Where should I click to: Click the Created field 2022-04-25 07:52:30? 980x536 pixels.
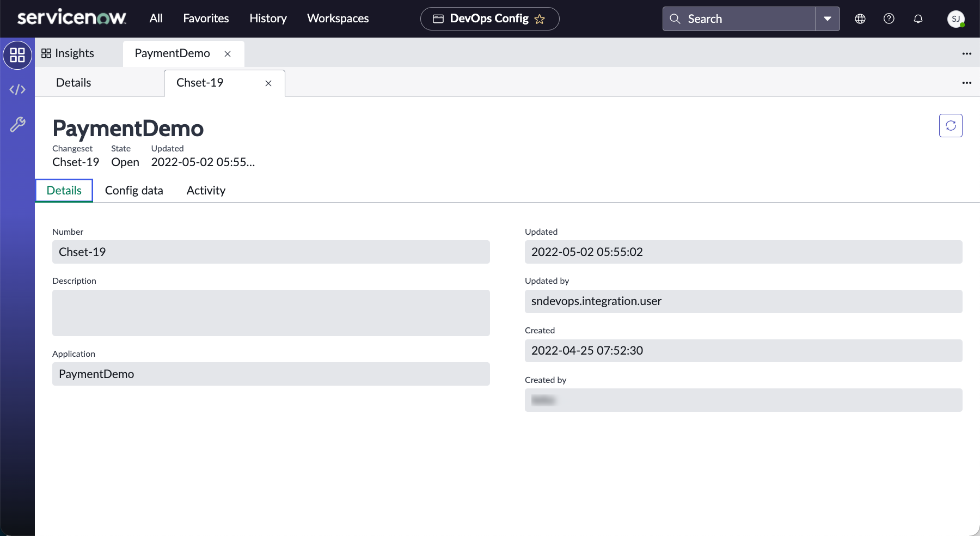tap(744, 351)
